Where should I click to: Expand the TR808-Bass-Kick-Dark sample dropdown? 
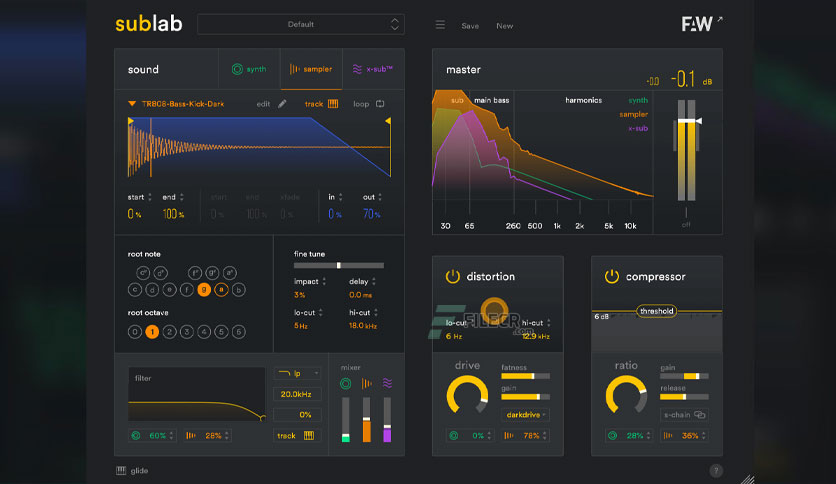pyautogui.click(x=132, y=104)
